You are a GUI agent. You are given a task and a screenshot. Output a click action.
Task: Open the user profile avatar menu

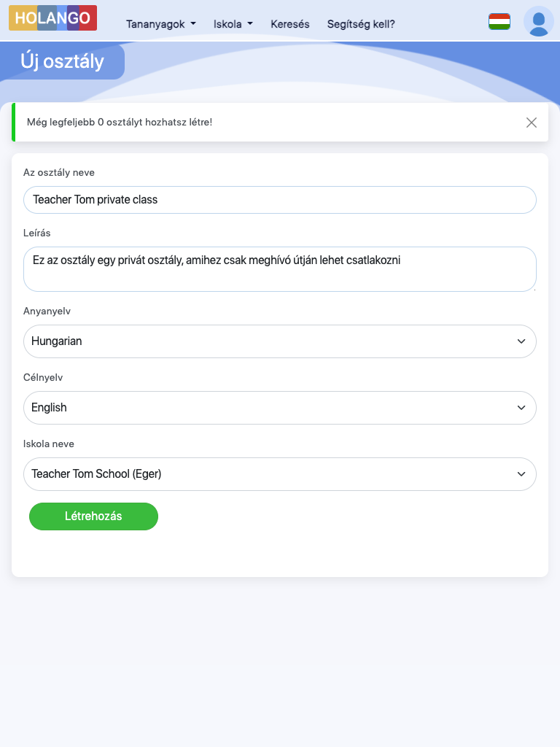tap(539, 21)
